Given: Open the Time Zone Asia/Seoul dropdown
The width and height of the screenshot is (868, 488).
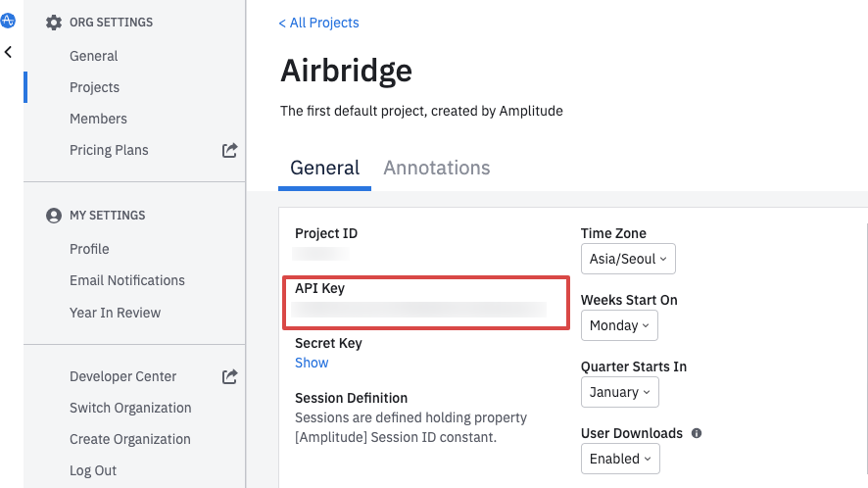Looking at the screenshot, I should click(628, 259).
